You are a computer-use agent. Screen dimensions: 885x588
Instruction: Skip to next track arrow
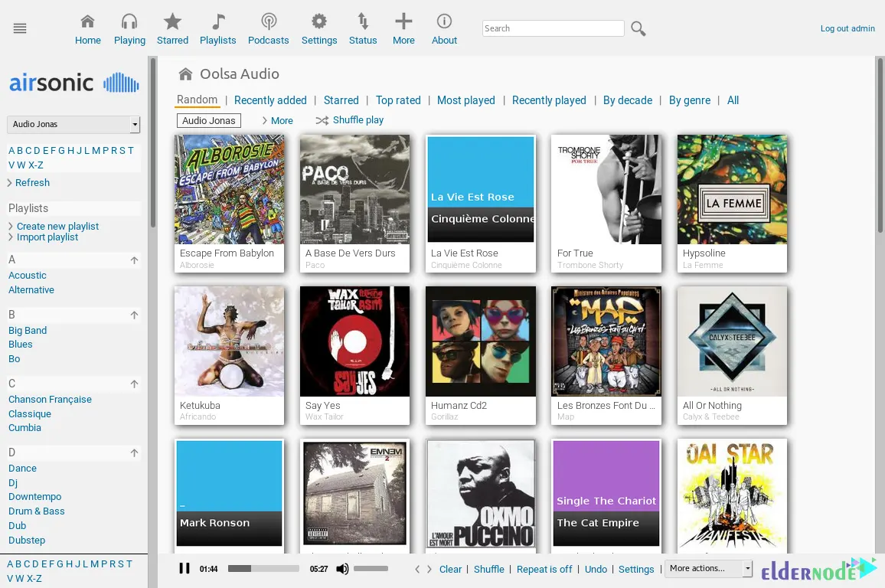point(429,570)
